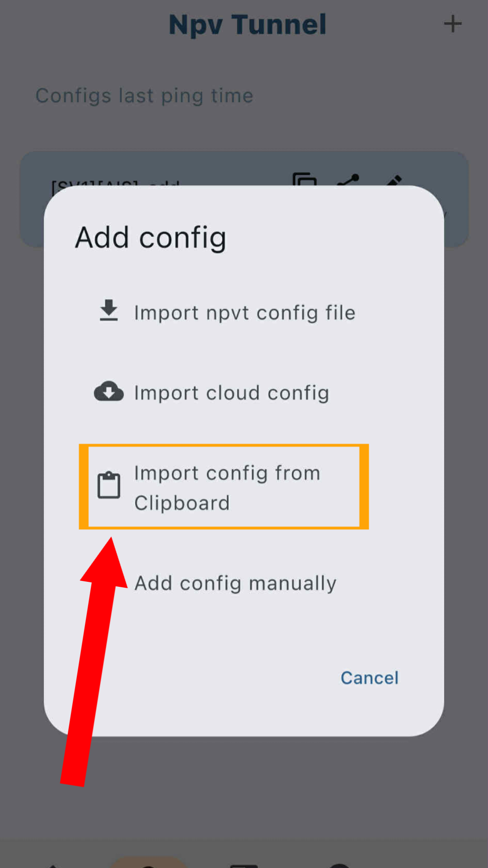Click the cloud download icon
488x868 pixels.
tap(109, 392)
